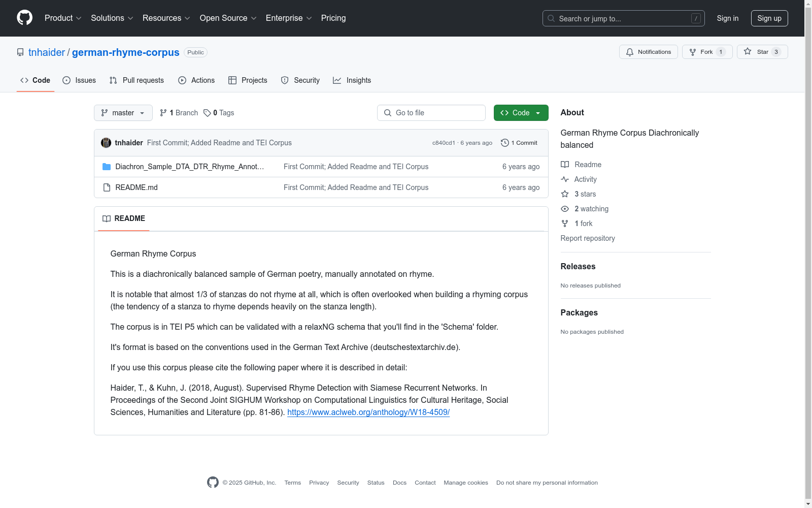Open tnhaider user profile link
Screen dimensions: 812x508
point(47,52)
